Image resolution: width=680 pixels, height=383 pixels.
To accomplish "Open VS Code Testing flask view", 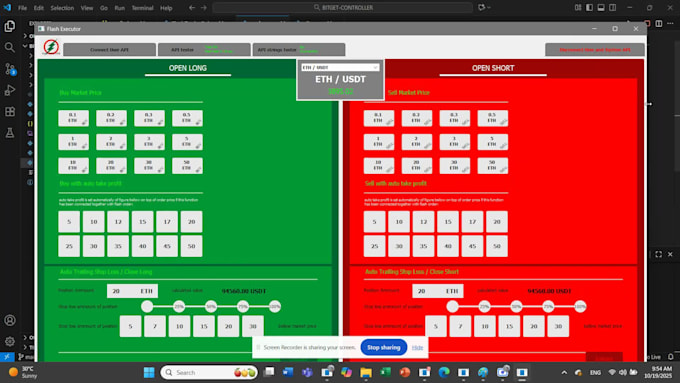I will [x=10, y=133].
